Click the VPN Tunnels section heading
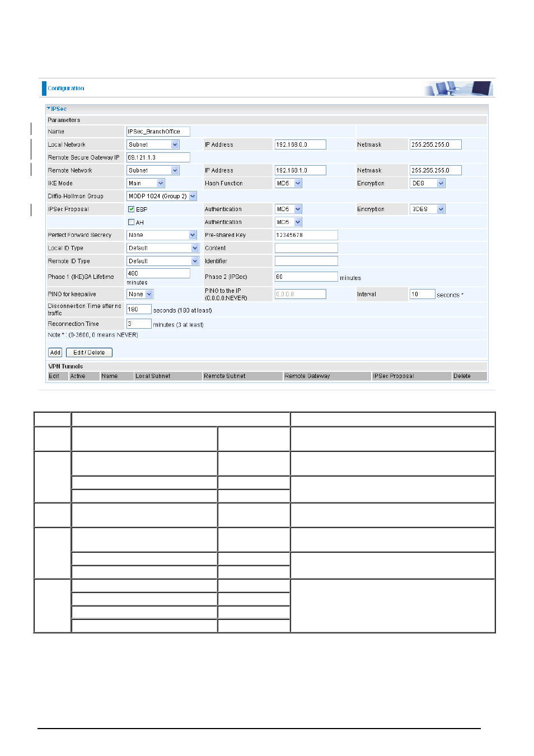 (65, 366)
